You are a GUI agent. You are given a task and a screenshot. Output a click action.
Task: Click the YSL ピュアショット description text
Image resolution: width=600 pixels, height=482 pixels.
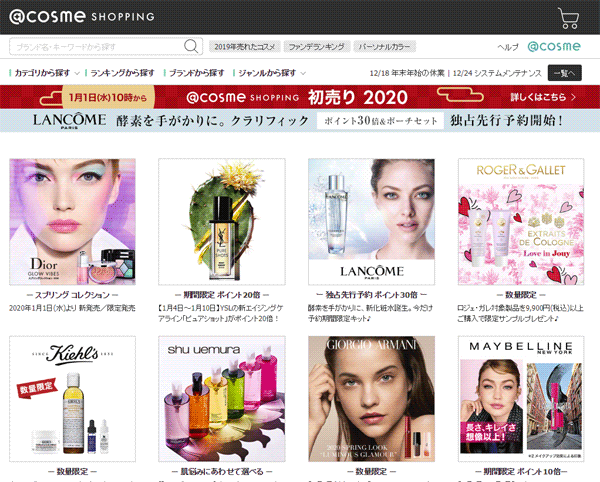221,313
